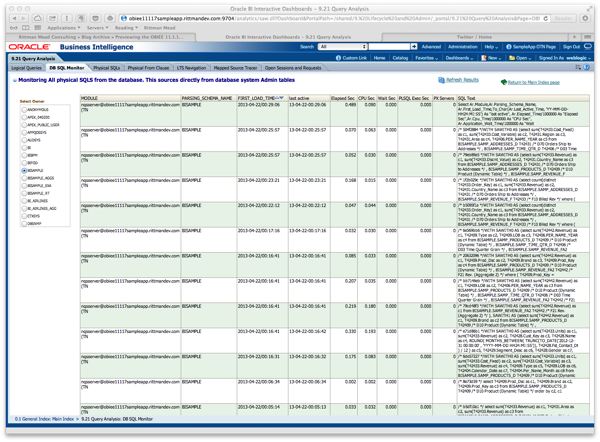Switch to the Twitter / Home browser tab
Screen dimensions: 600x442
[474, 37]
